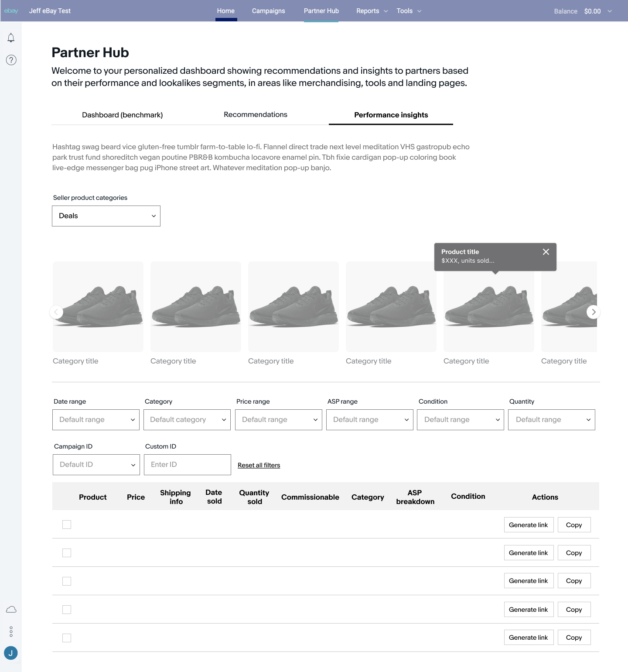Click the user avatar J icon

(x=11, y=653)
